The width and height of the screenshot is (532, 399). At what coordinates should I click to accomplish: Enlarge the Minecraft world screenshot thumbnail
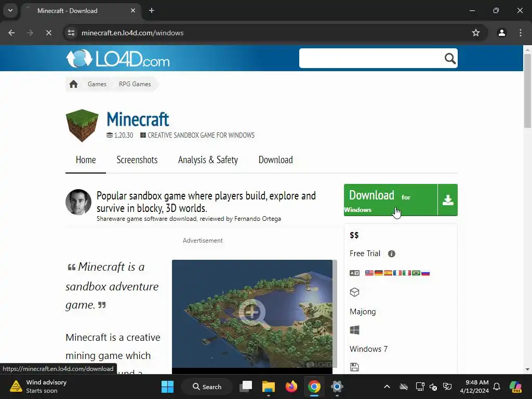252,314
